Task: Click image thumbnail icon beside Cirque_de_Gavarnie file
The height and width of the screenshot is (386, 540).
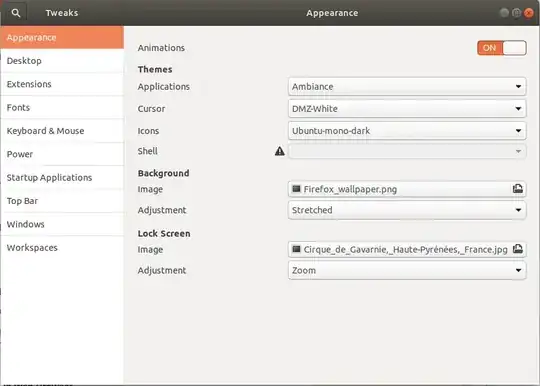Action: point(296,249)
